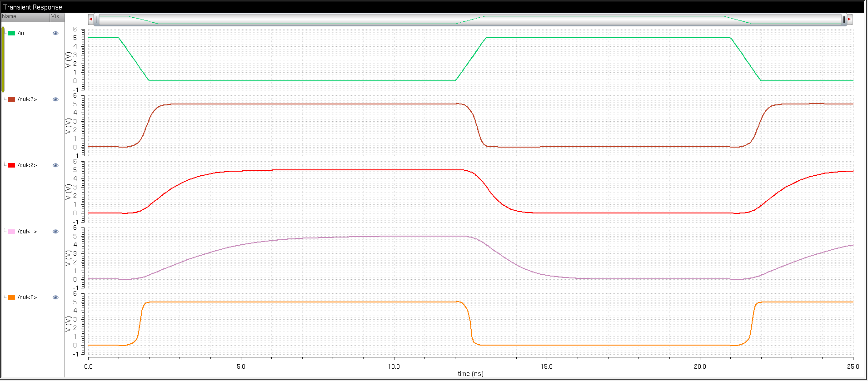Select the /out<3> signal name
Viewport: 868px width, 381px height.
[x=27, y=99]
